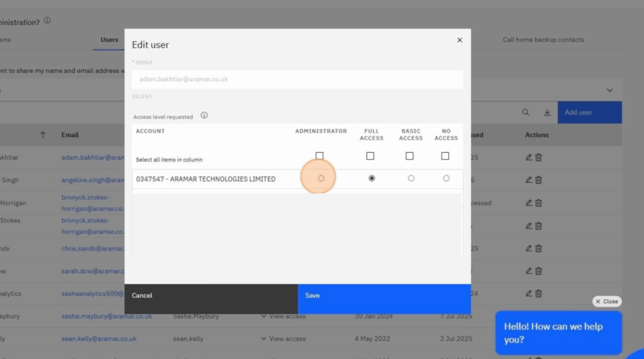Edit user adam.bakhtiar with pencil icon
The width and height of the screenshot is (644, 359).
click(x=528, y=157)
